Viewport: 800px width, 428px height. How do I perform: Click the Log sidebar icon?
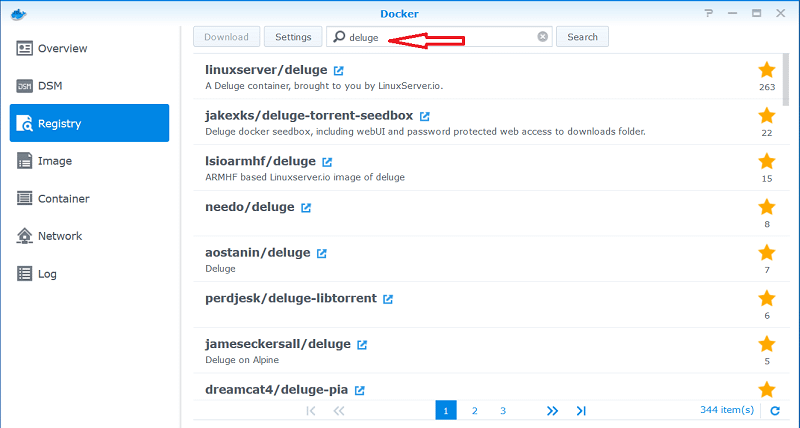click(x=24, y=274)
